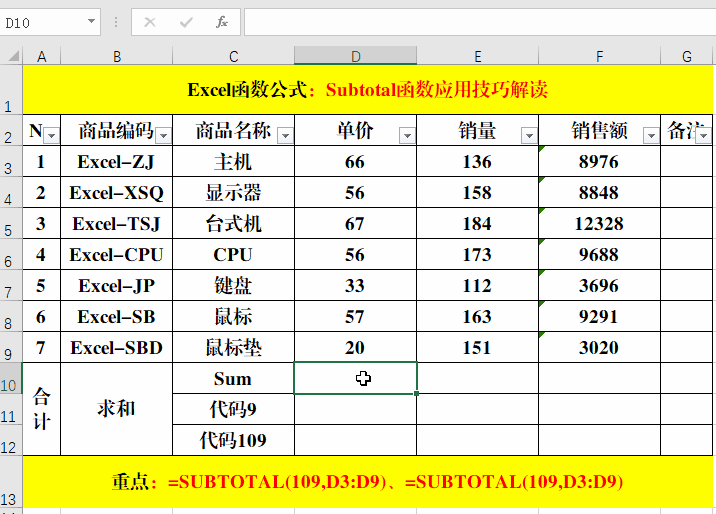716x514 pixels.
Task: Open the Name Box dropdown arrow
Action: point(91,21)
